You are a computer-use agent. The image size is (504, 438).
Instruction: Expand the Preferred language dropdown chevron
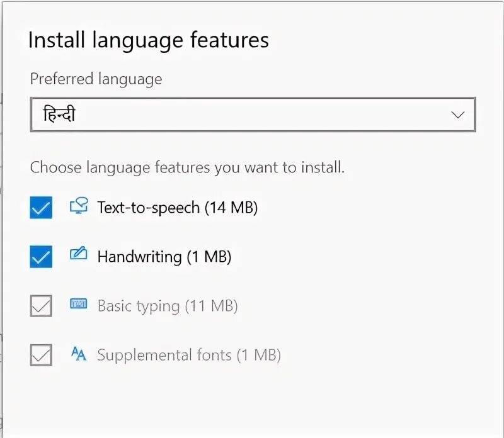tap(458, 115)
